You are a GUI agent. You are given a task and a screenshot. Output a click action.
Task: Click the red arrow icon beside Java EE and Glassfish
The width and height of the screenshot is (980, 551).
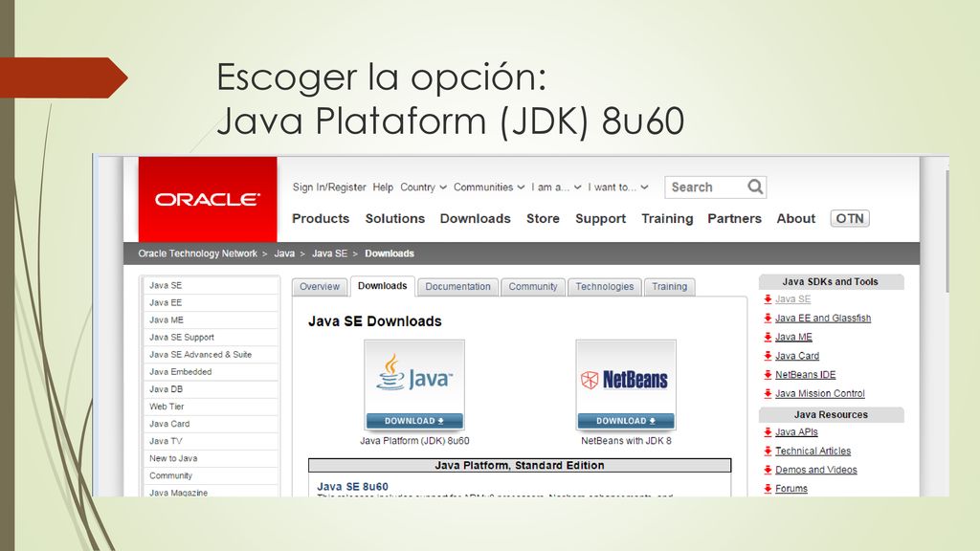[x=768, y=318]
